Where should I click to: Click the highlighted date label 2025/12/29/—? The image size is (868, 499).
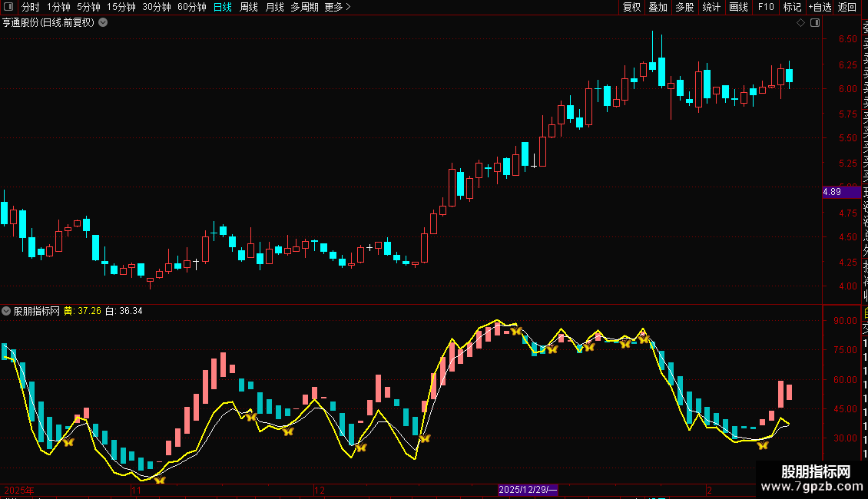pyautogui.click(x=528, y=490)
